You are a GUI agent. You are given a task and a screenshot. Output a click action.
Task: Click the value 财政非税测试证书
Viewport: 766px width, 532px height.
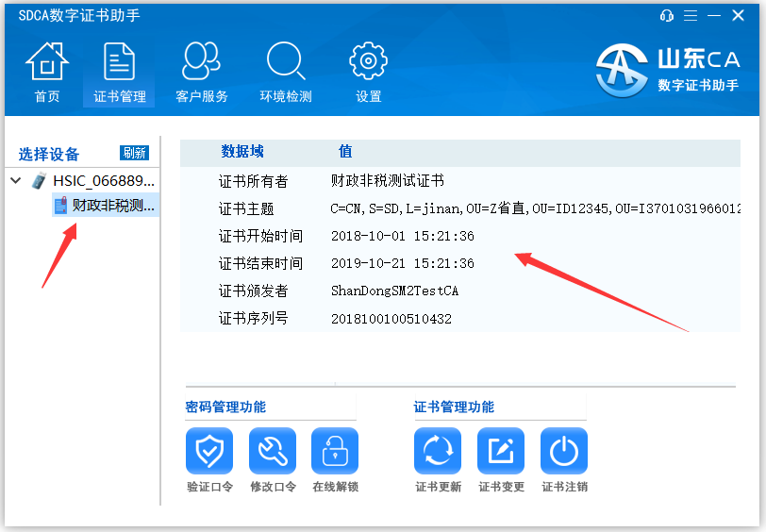(388, 181)
